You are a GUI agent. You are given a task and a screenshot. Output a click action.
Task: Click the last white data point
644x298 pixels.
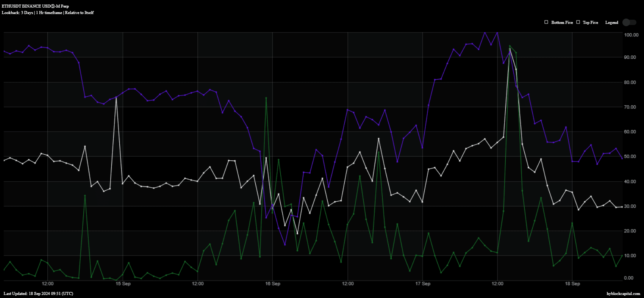(622, 207)
